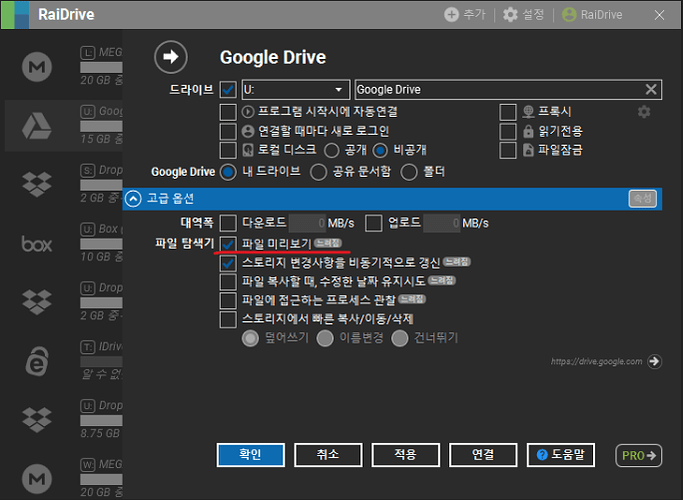Open 도움말 help button
The image size is (683, 500).
pyautogui.click(x=561, y=455)
